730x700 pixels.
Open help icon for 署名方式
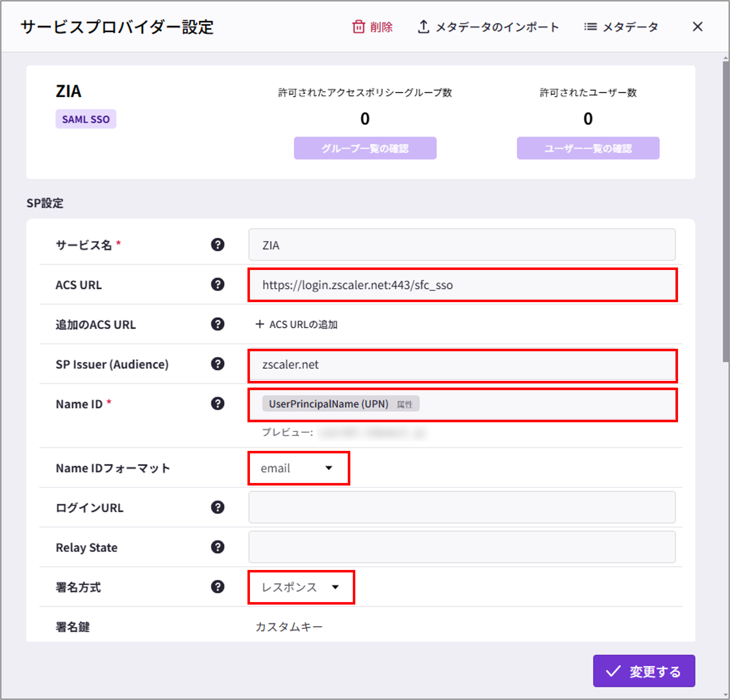tap(217, 587)
